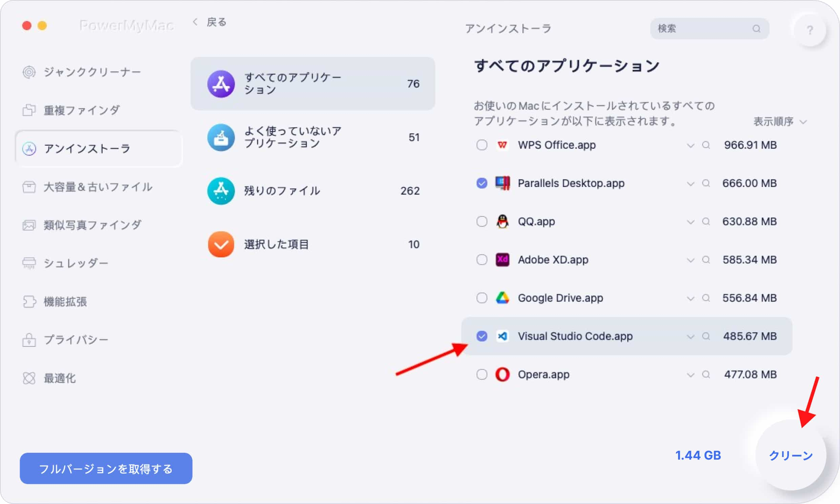Reveal Visual Studio Code.app via magnifier icon
Viewport: 840px width, 504px height.
pyautogui.click(x=706, y=336)
